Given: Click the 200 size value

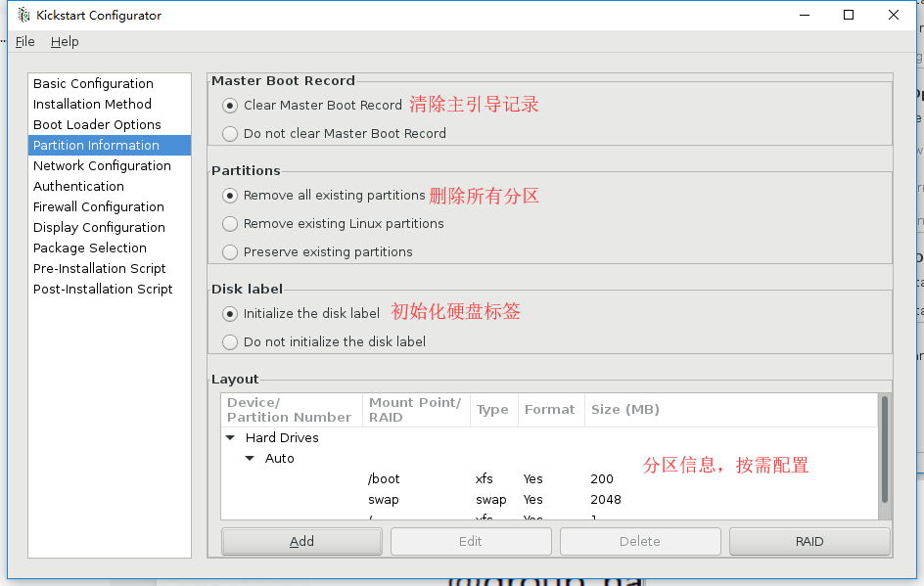Looking at the screenshot, I should coord(602,478).
